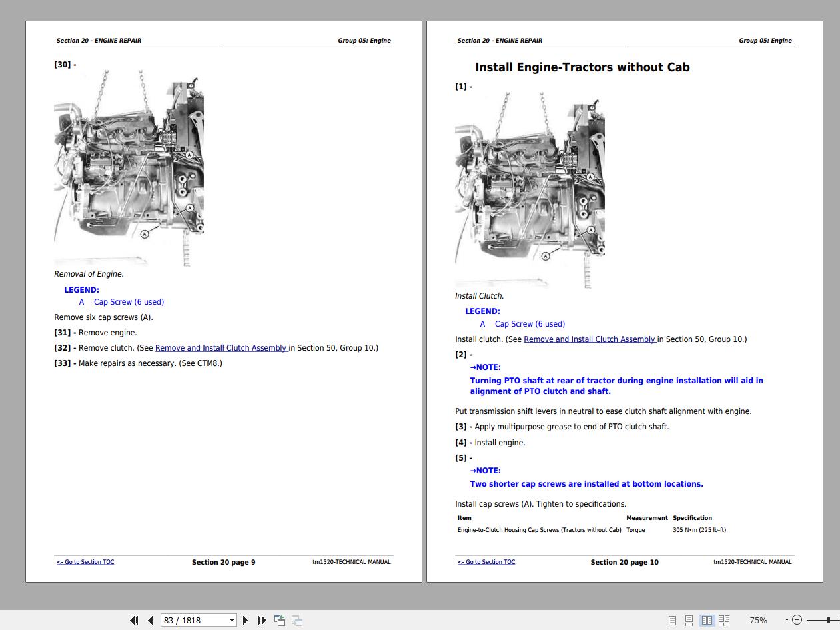Click the 75% zoom percentage field
The height and width of the screenshot is (630, 840).
758,620
